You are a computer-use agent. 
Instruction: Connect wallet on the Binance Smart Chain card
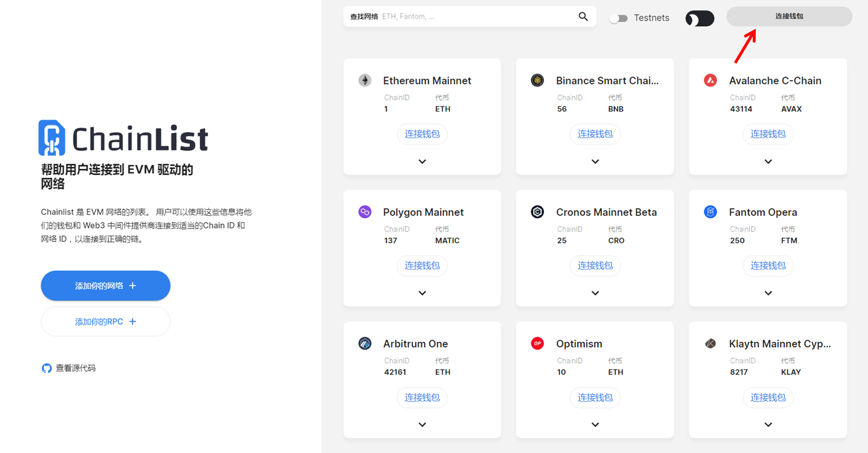tap(595, 134)
